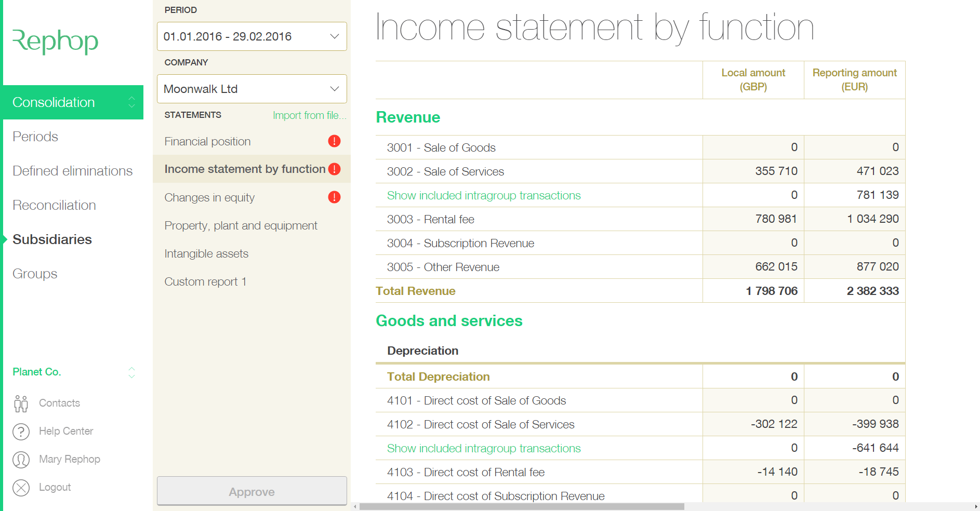Show intragroup transactions under Sale of Services
Screen dimensions: 980x511
483,195
